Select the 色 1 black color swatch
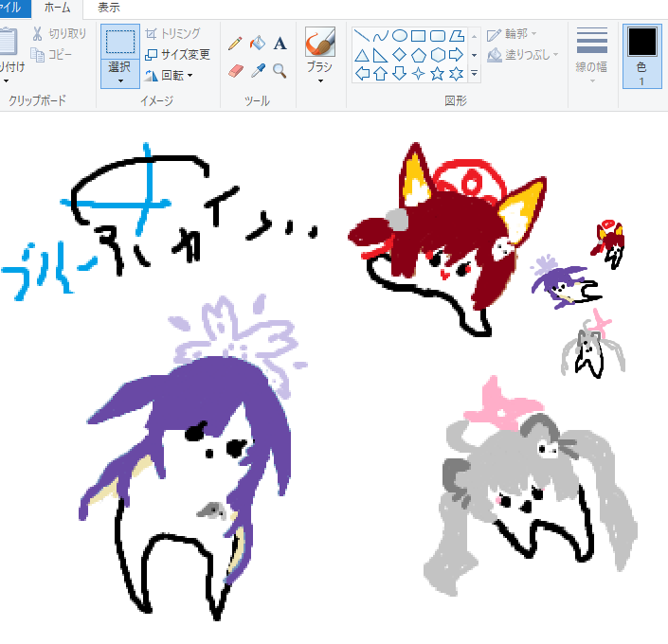This screenshot has width=668, height=644. (642, 56)
